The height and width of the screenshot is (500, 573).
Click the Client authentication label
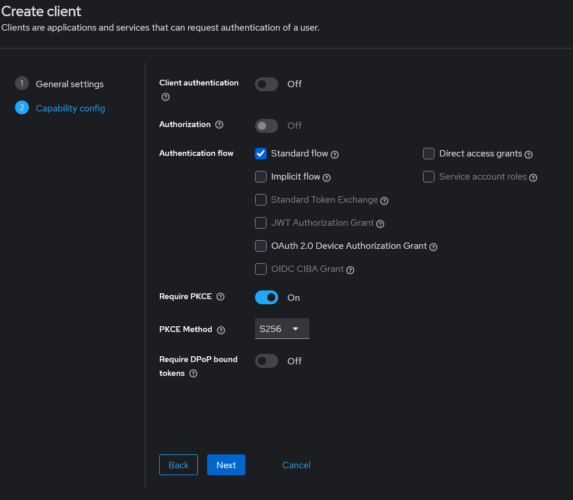coord(199,83)
